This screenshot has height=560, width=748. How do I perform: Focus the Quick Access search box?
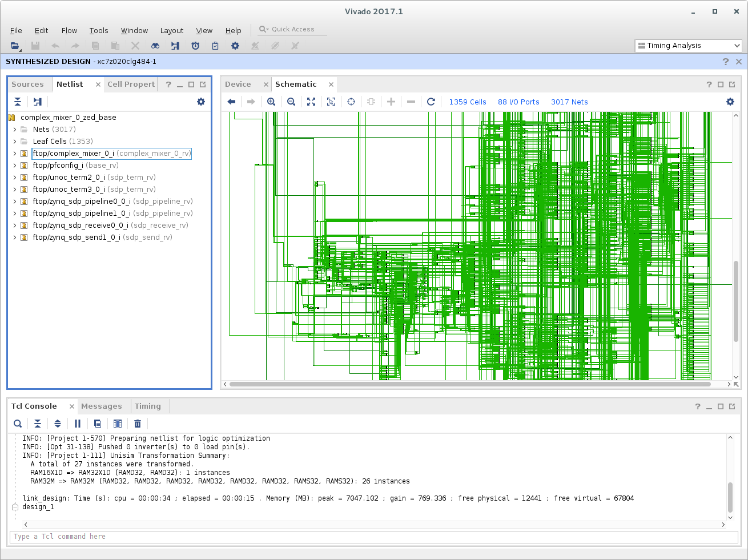(x=293, y=29)
